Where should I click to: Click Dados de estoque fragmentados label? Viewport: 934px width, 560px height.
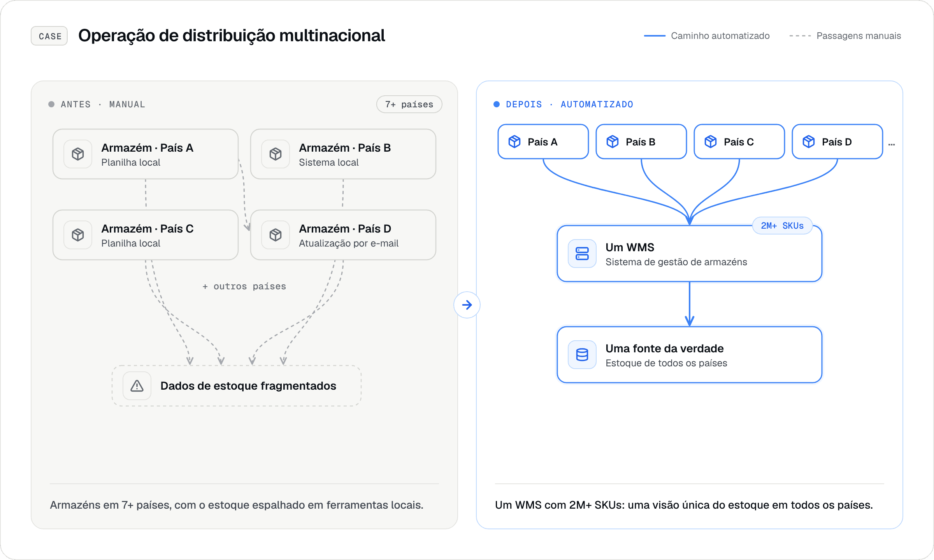(x=248, y=386)
